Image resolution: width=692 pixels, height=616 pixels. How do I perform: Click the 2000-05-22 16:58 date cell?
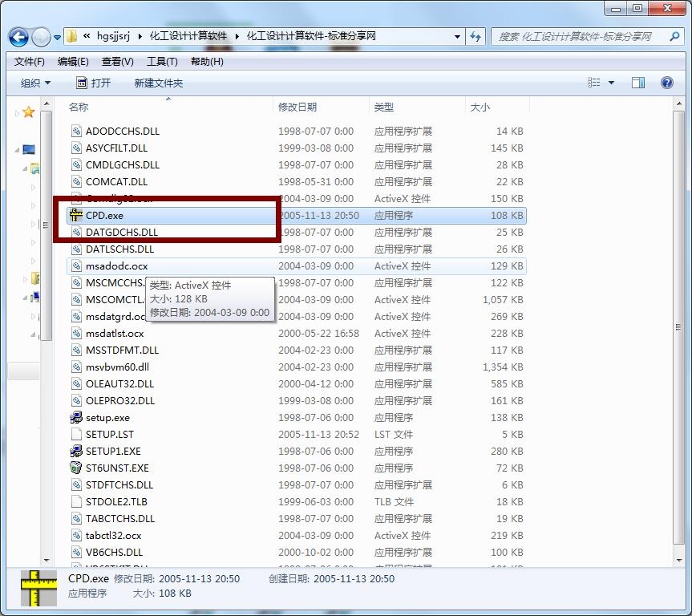(318, 334)
